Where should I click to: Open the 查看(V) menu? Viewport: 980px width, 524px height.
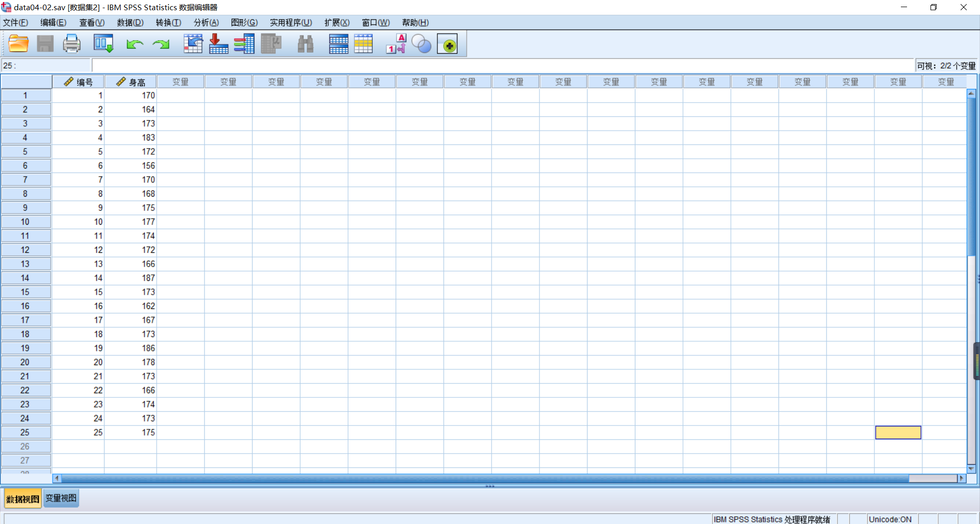click(92, 22)
